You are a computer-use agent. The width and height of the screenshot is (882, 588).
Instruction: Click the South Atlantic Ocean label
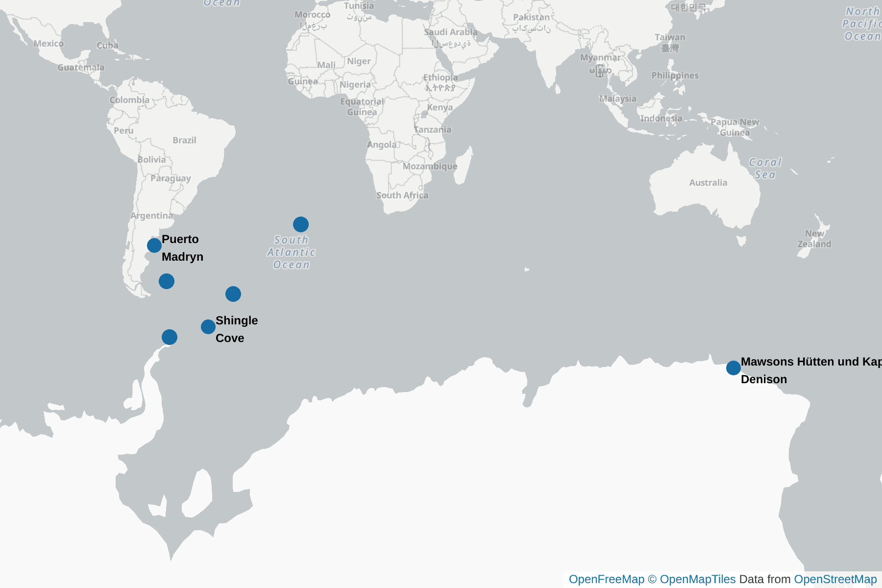tap(292, 252)
